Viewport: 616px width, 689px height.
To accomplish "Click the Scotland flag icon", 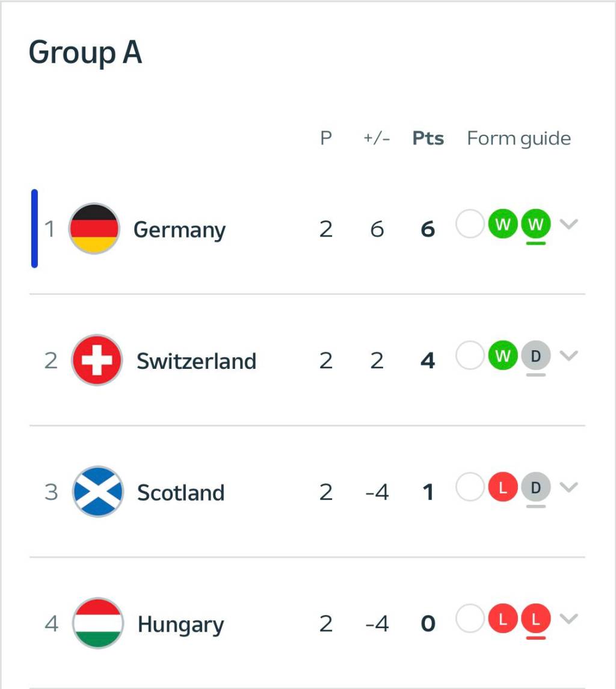I will 97,492.
